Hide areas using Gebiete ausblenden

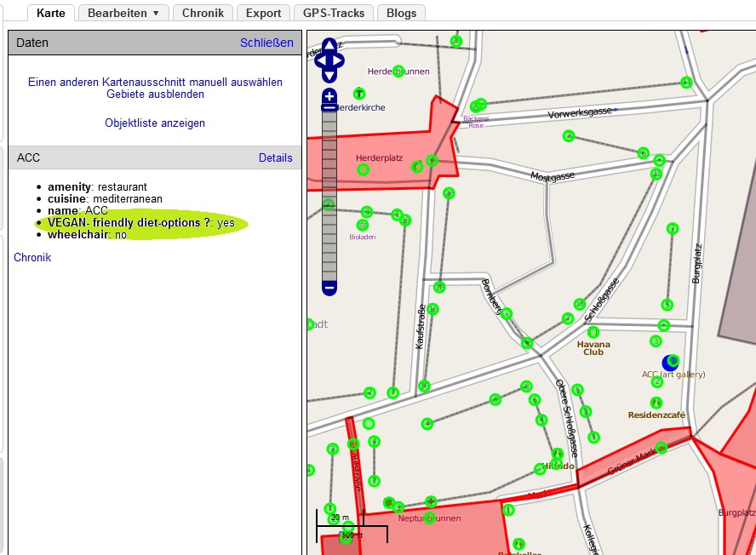pos(155,94)
